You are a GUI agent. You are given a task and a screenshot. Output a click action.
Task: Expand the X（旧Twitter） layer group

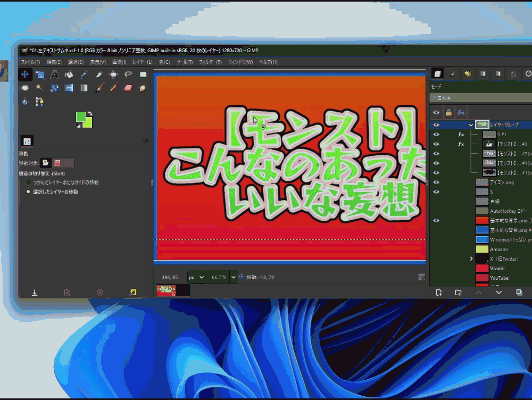click(x=471, y=259)
